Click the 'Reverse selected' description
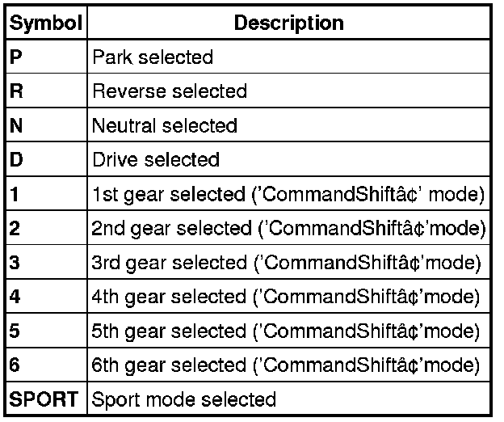The width and height of the screenshot is (504, 422). click(x=170, y=91)
